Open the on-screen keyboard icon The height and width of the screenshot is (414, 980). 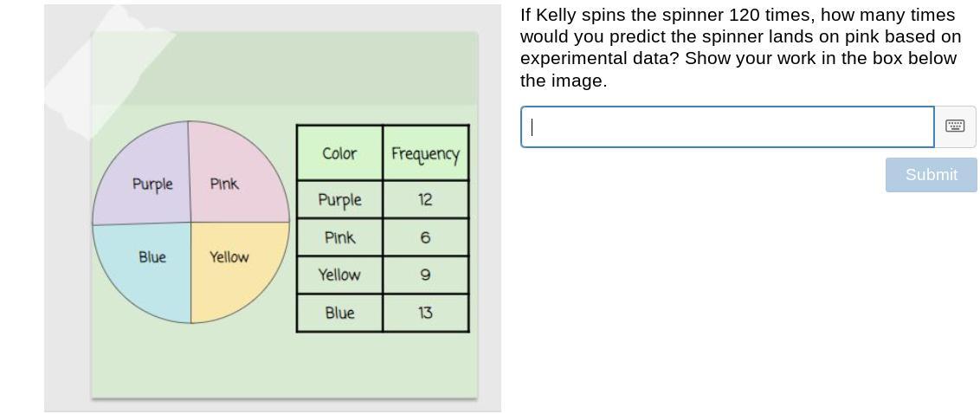[955, 126]
